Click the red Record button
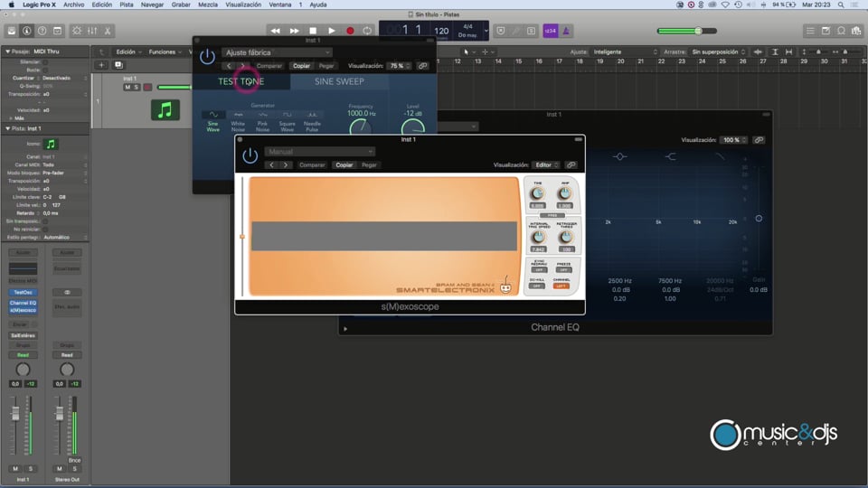 (x=350, y=31)
